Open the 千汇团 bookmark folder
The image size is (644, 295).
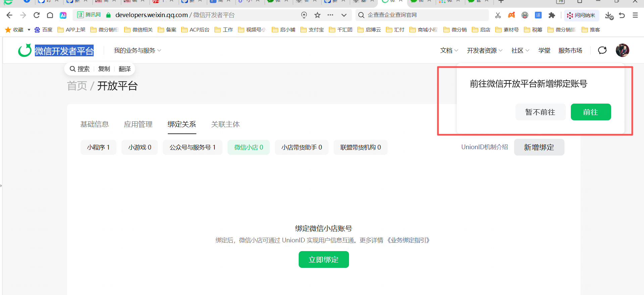[341, 30]
